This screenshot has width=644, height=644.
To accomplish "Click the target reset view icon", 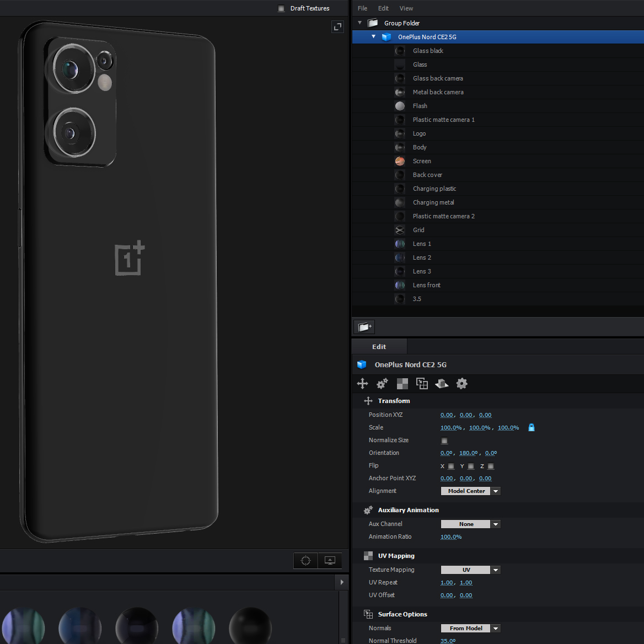I will [x=305, y=561].
